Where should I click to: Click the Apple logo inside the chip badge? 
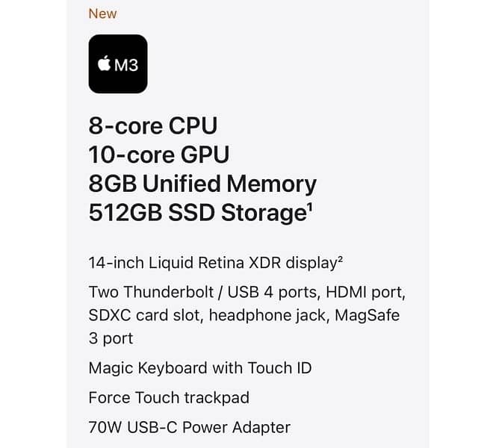point(105,63)
